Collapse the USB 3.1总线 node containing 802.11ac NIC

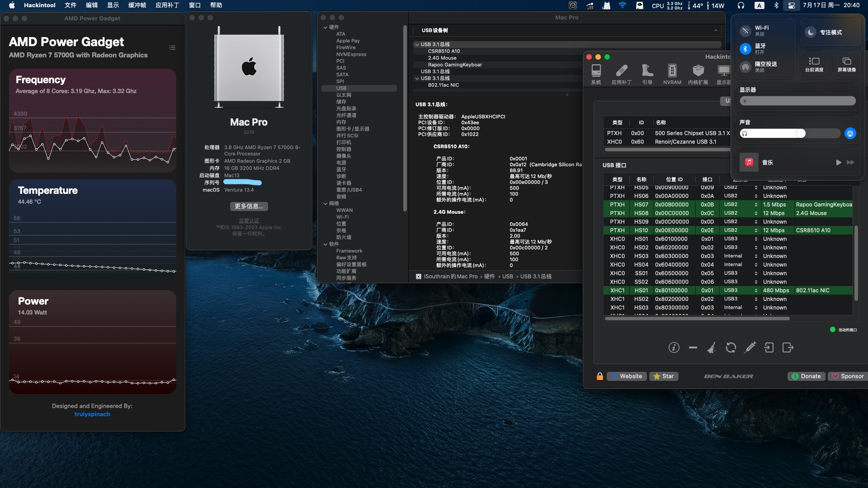tap(417, 78)
